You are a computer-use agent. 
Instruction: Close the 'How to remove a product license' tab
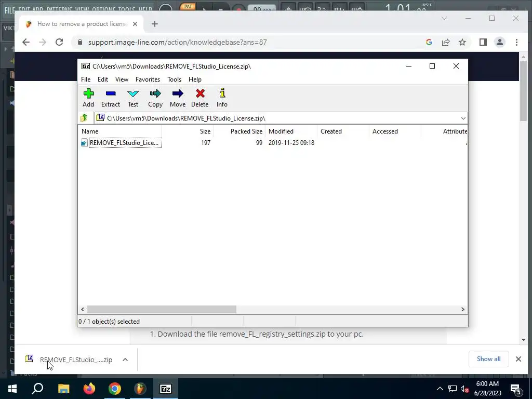coord(135,24)
